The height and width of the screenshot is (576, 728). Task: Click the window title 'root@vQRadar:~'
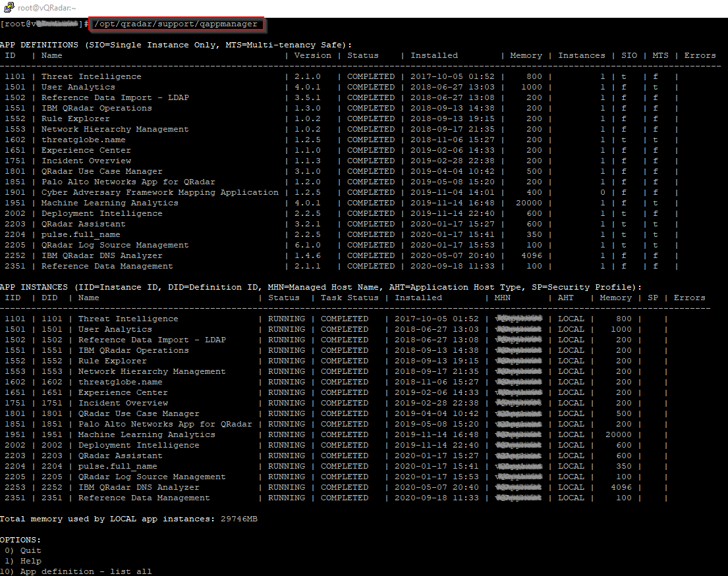click(x=47, y=8)
